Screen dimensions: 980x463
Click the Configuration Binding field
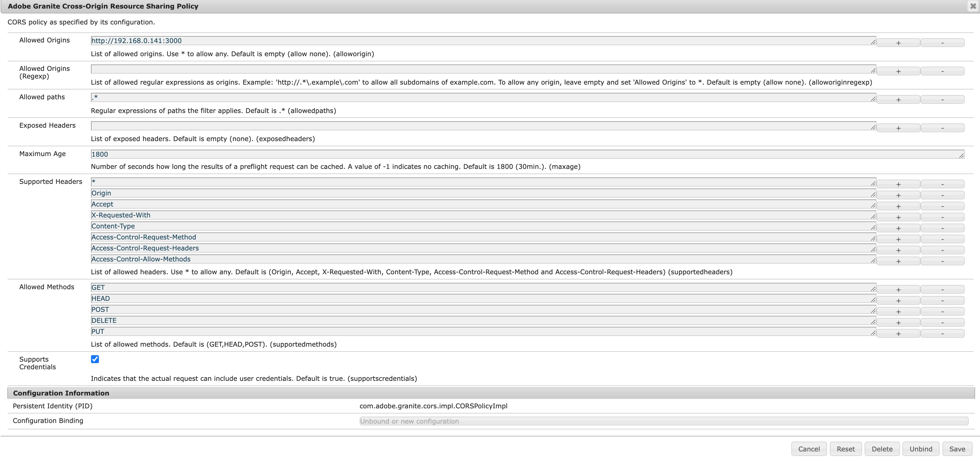[x=663, y=421]
